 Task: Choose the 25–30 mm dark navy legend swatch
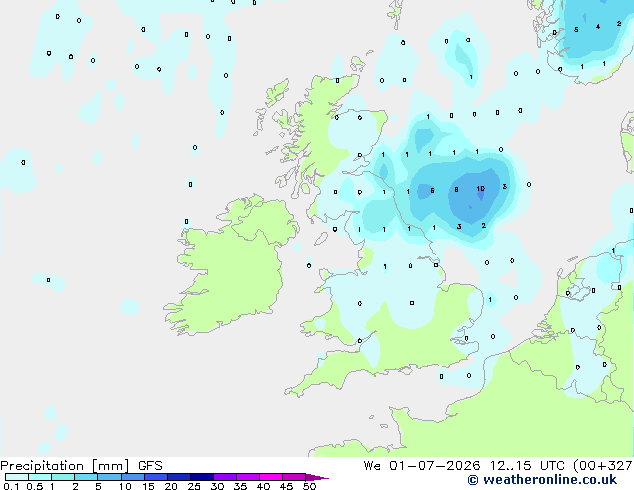(x=202, y=477)
